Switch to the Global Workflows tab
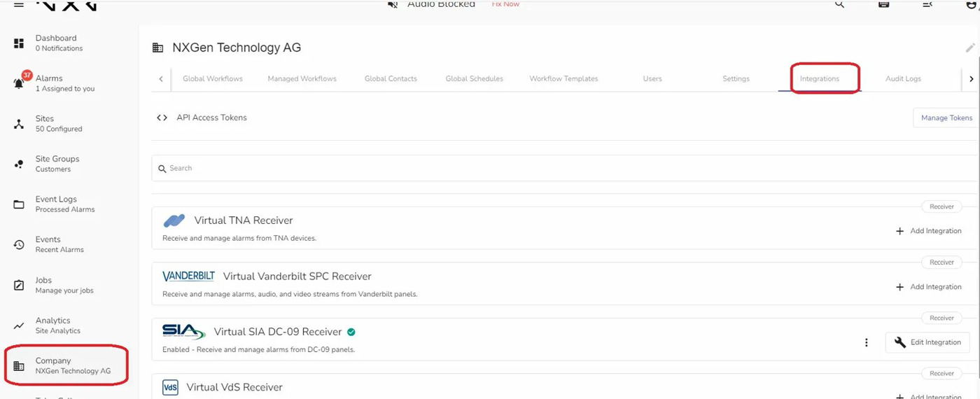This screenshot has width=980, height=399. pyautogui.click(x=212, y=78)
